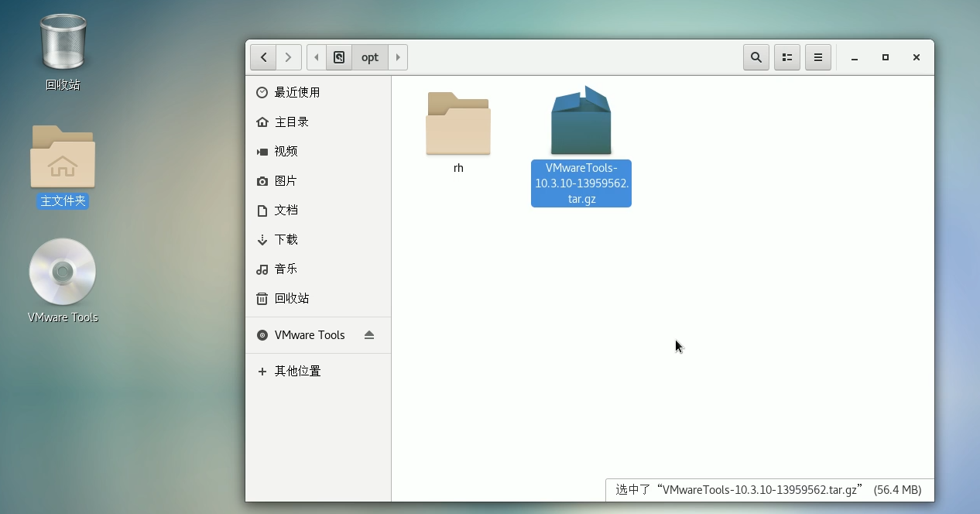Open 主目录 in the sidebar

click(318, 122)
